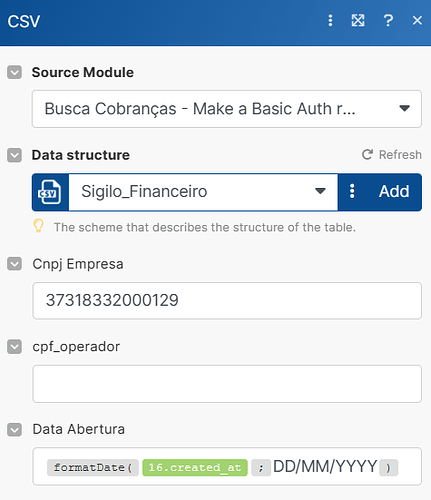Focus the empty cpf_operador input field
The height and width of the screenshot is (500, 431).
[227, 384]
